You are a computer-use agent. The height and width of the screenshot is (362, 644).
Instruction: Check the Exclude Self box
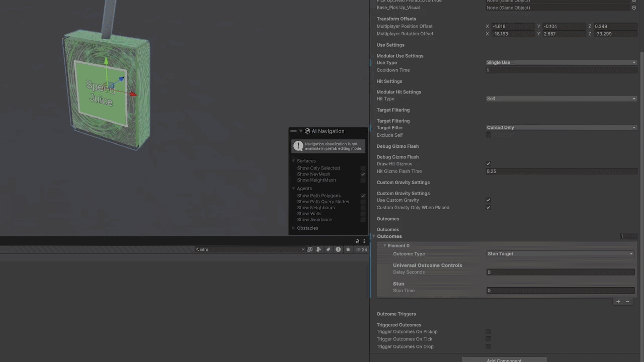pyautogui.click(x=488, y=135)
